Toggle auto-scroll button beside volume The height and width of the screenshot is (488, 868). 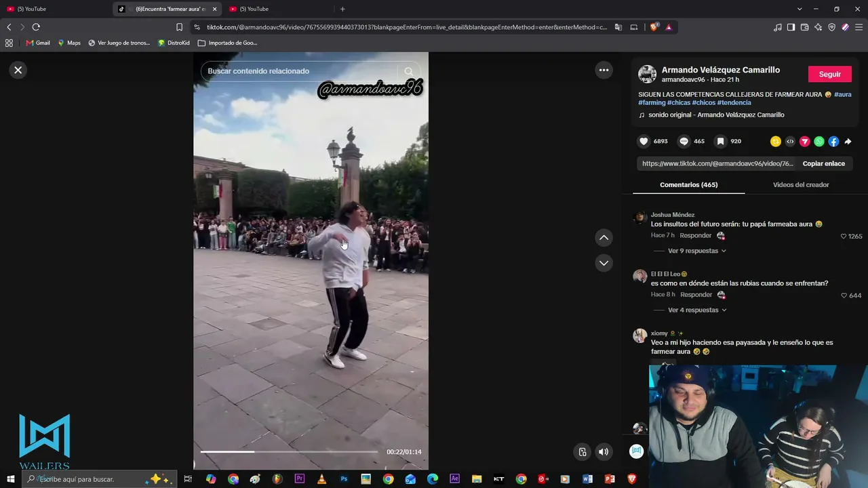583,452
